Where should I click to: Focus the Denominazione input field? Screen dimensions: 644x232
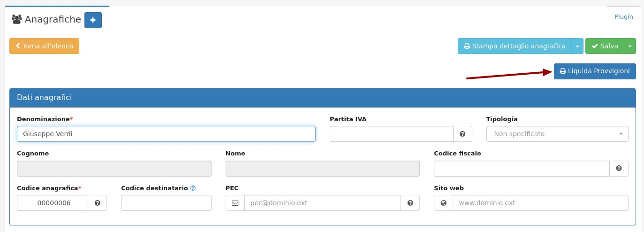[166, 134]
